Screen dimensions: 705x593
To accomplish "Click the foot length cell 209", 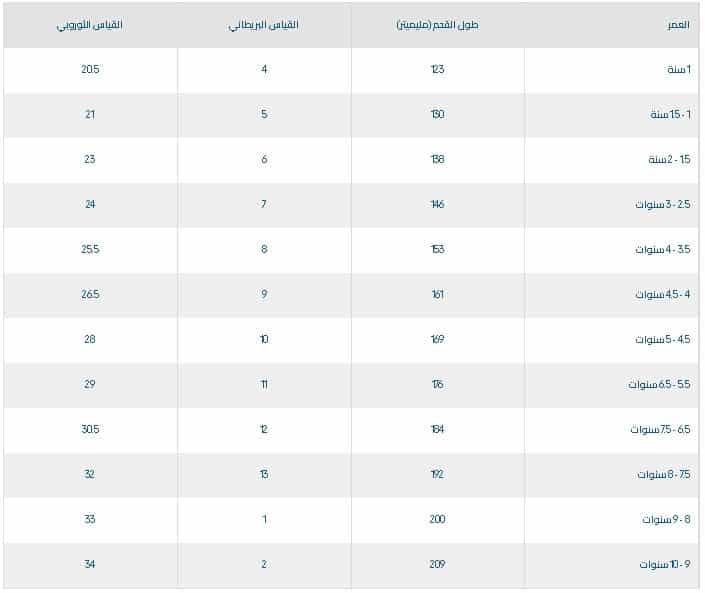I will coord(438,565).
